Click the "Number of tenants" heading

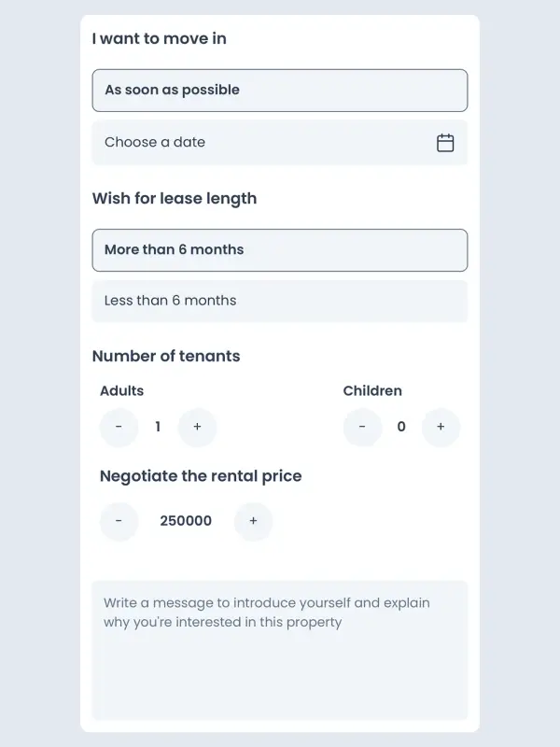point(166,357)
